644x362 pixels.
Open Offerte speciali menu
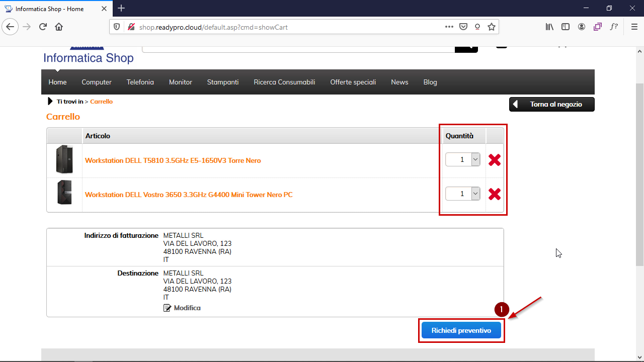point(353,82)
